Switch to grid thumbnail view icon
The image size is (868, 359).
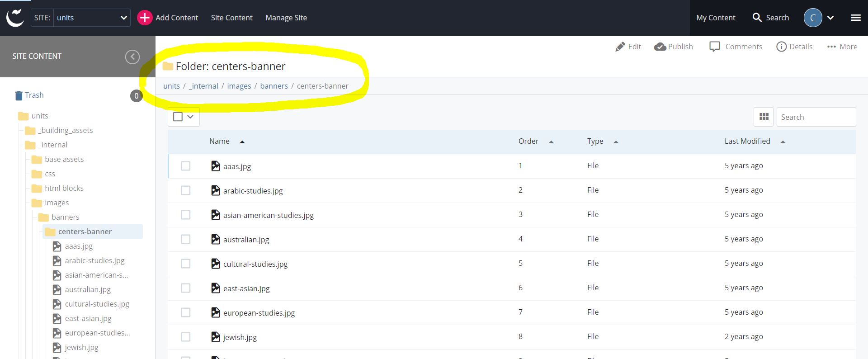point(764,117)
